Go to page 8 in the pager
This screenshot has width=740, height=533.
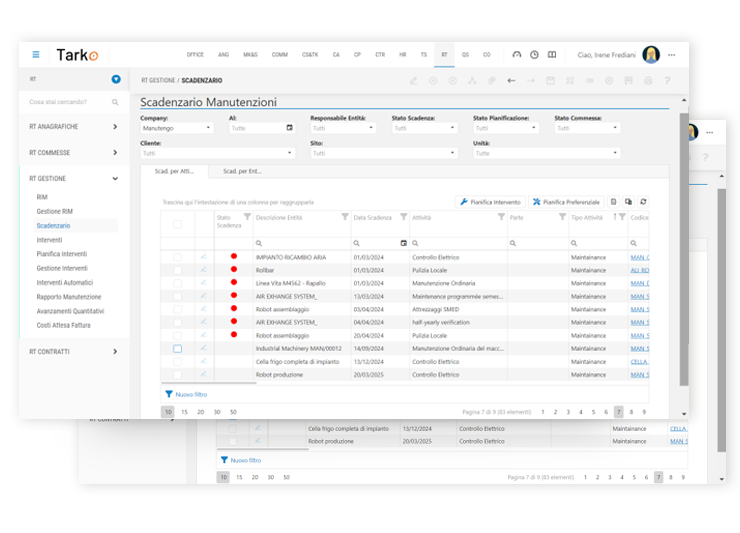tap(631, 411)
